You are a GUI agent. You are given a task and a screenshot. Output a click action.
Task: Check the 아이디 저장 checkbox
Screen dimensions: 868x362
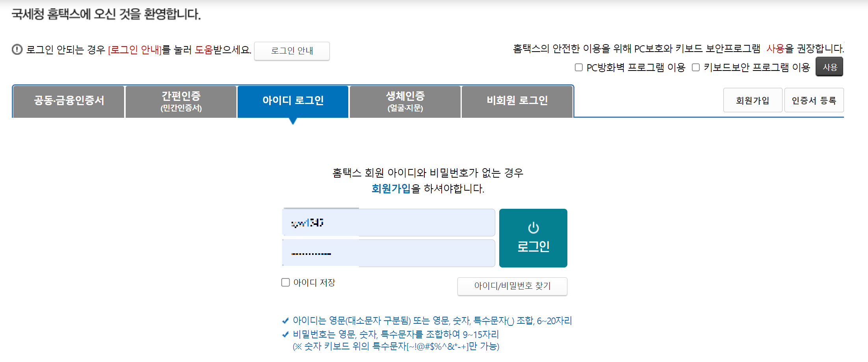point(286,282)
